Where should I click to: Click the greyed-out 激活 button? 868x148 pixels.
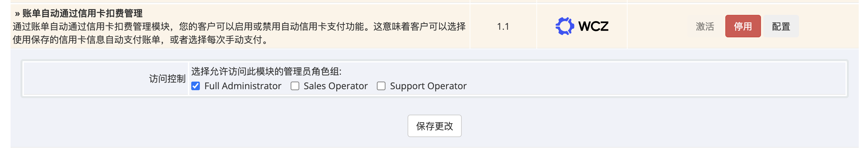[705, 26]
